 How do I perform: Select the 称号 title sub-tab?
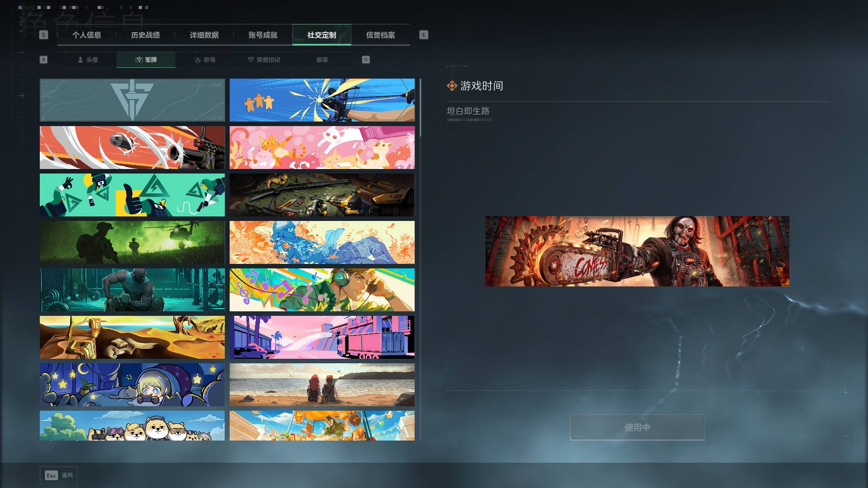click(x=205, y=60)
